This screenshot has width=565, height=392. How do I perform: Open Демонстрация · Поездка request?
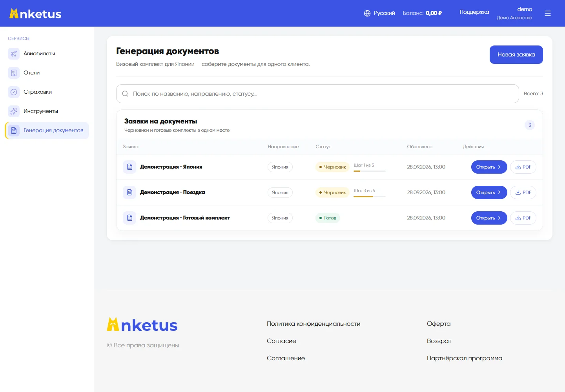click(x=489, y=192)
